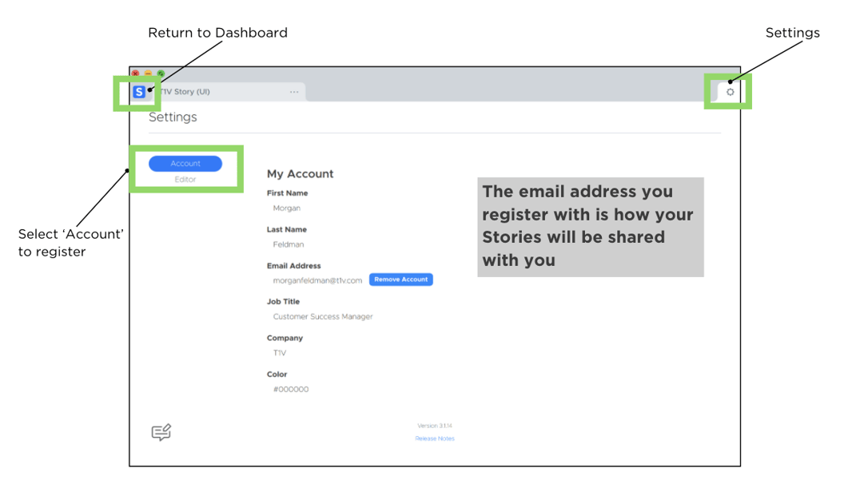Switch to the Editor option in the sidebar

(185, 179)
